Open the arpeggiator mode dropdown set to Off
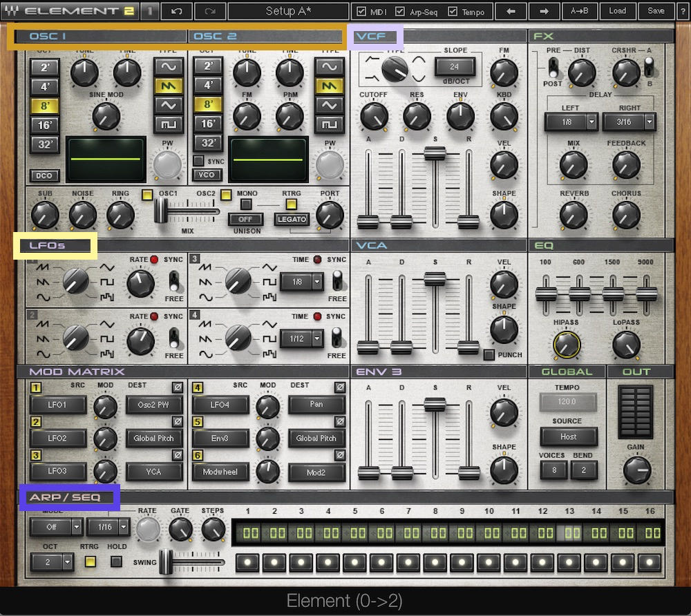691x616 pixels. 57,527
